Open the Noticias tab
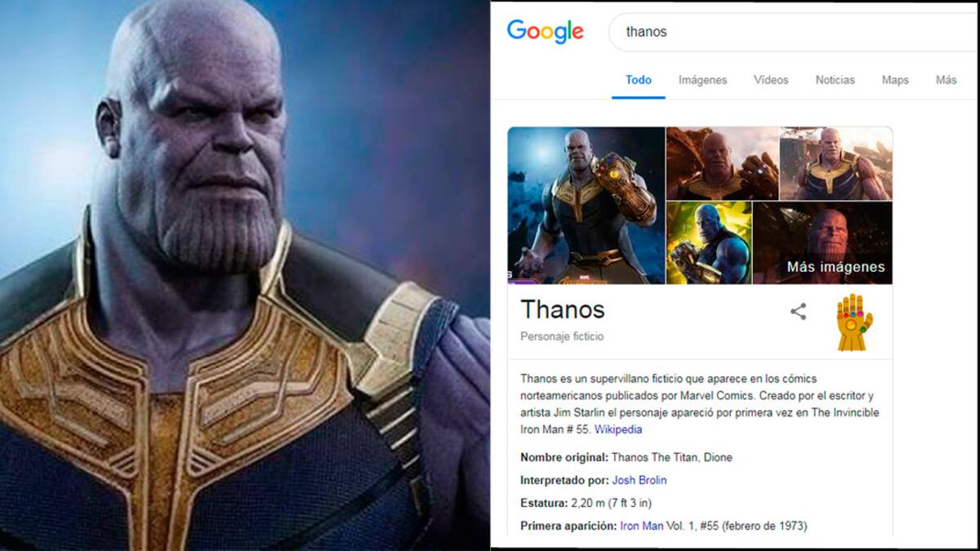 pyautogui.click(x=835, y=80)
